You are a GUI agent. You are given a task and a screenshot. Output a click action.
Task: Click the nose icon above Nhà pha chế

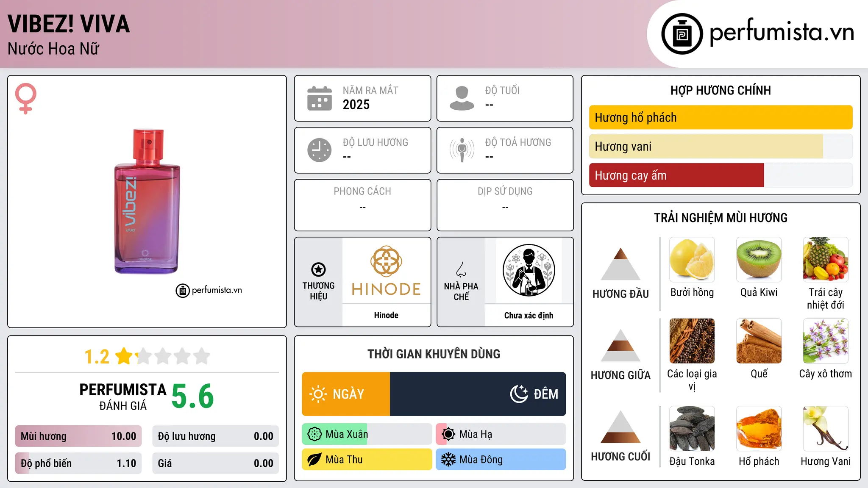click(x=461, y=269)
